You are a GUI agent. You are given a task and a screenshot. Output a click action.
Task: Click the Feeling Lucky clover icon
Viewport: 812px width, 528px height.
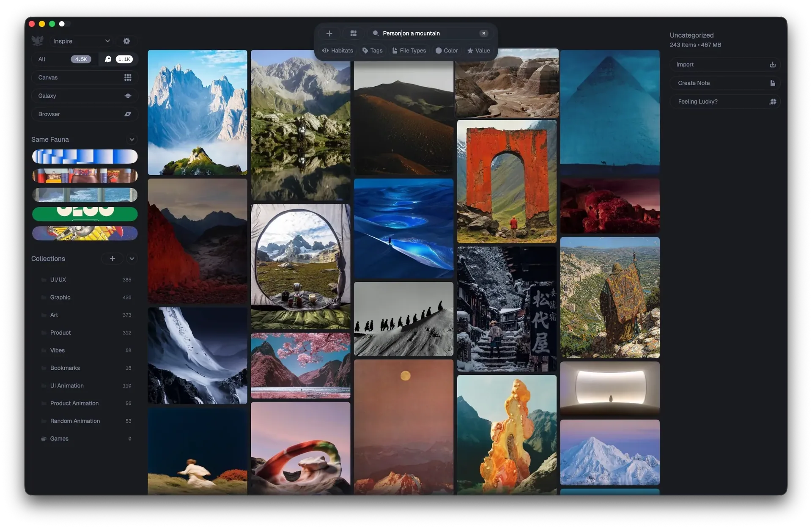click(773, 102)
